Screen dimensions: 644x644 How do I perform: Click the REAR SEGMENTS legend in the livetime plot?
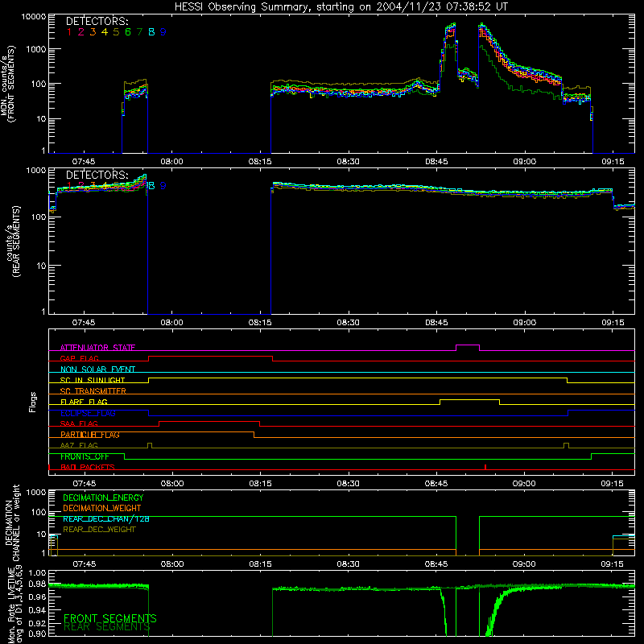pos(107,627)
